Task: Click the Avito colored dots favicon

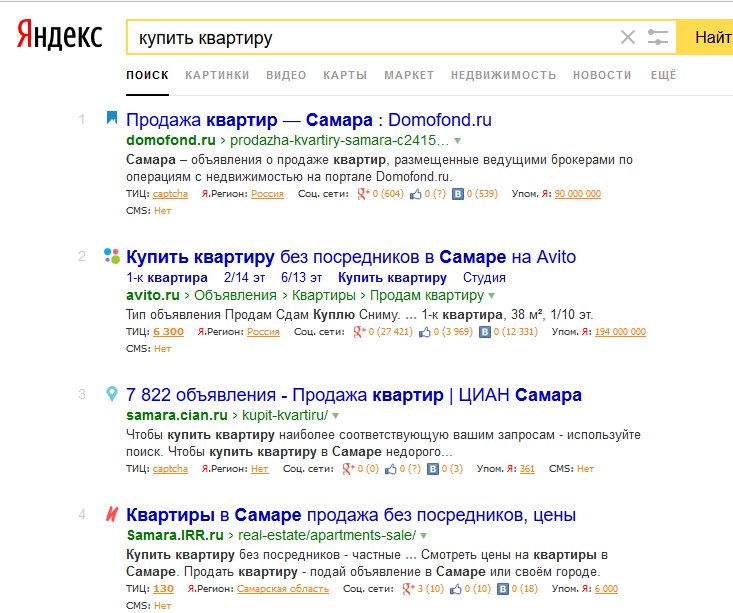Action: click(112, 255)
